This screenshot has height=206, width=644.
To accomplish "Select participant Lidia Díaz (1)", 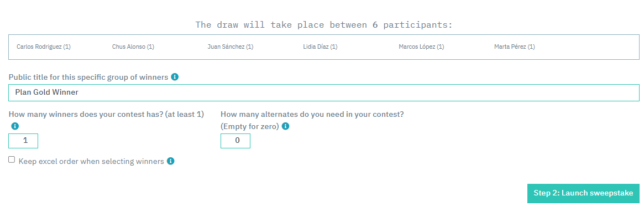I will 320,47.
